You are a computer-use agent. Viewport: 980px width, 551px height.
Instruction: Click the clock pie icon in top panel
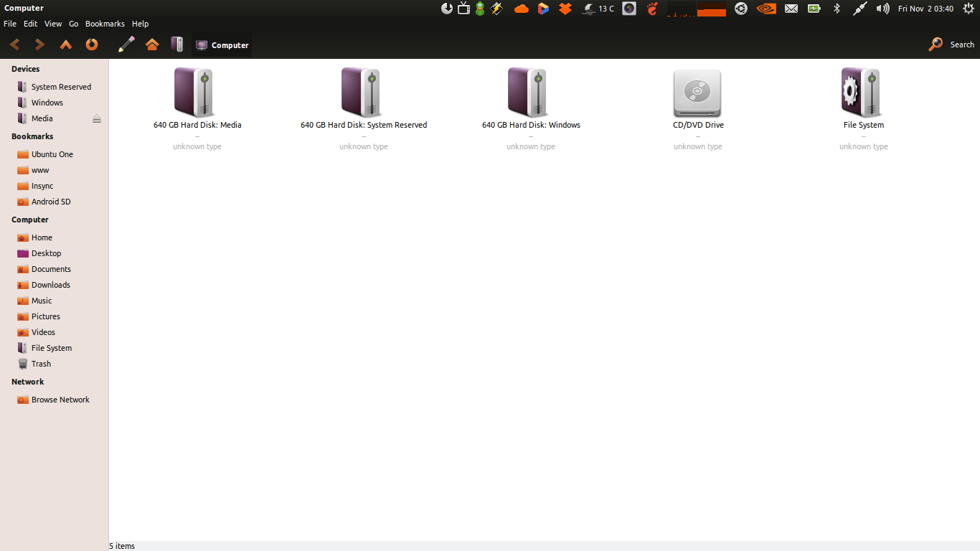[447, 9]
